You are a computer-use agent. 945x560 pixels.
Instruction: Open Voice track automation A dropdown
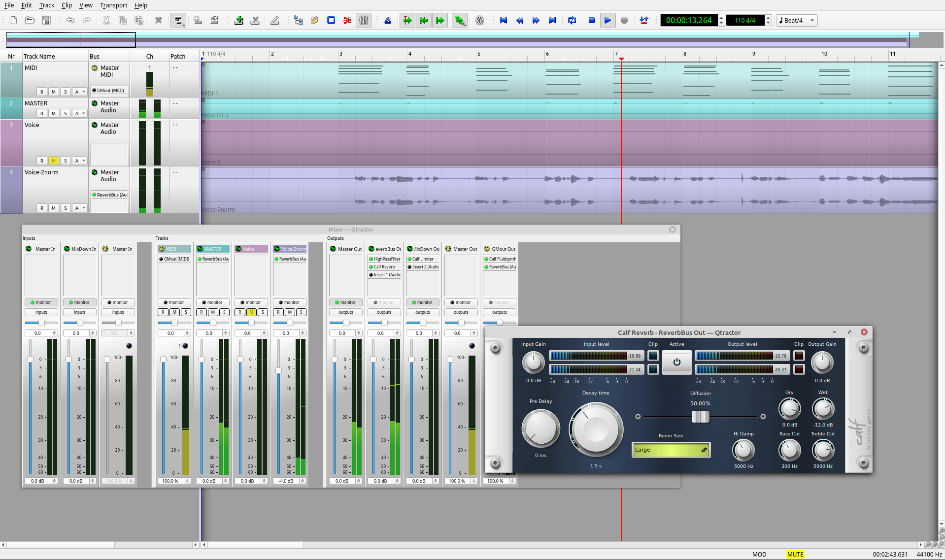tap(80, 161)
